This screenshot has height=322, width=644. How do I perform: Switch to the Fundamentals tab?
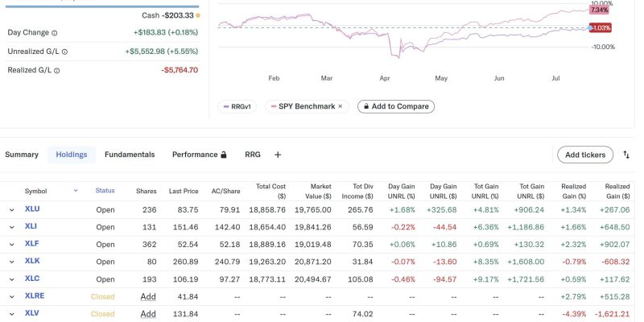[x=130, y=155]
